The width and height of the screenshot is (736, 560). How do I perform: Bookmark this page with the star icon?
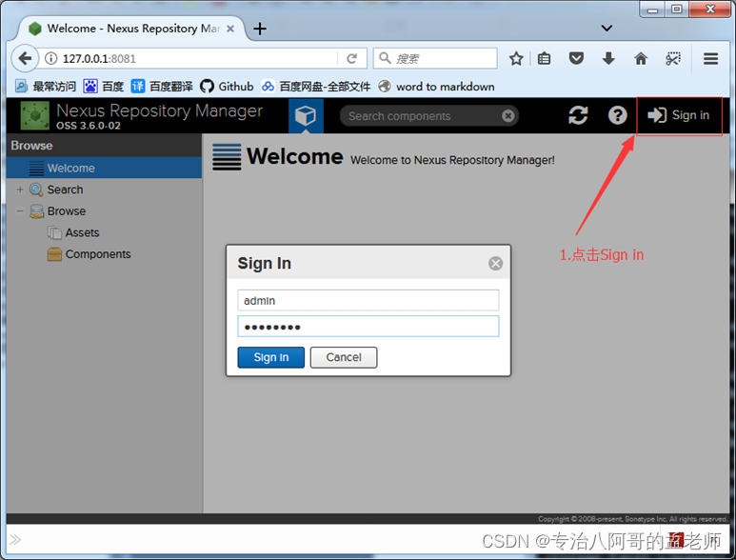coord(516,59)
